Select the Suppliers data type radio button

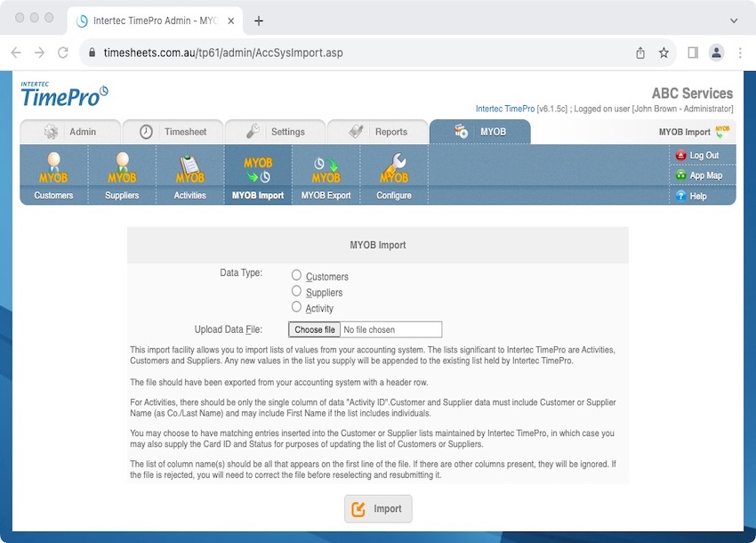pyautogui.click(x=296, y=291)
